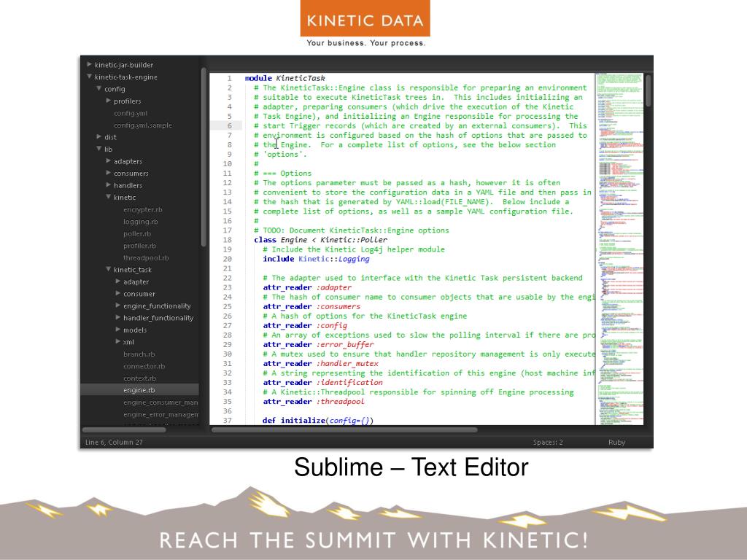Open branch.rb file

pos(139,354)
